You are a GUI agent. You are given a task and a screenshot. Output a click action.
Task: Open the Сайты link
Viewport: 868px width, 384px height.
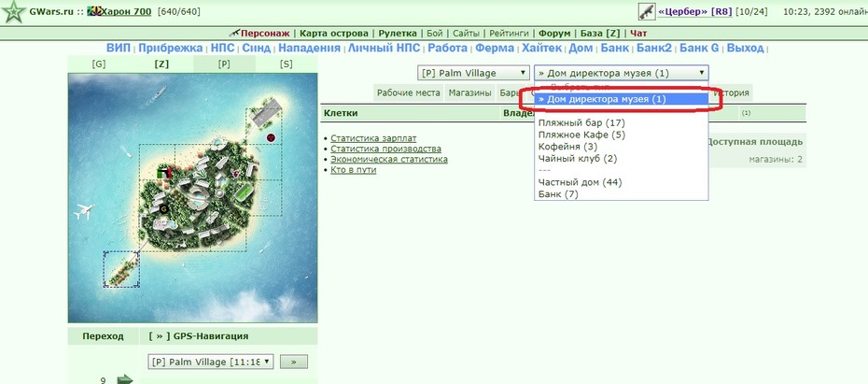point(466,34)
